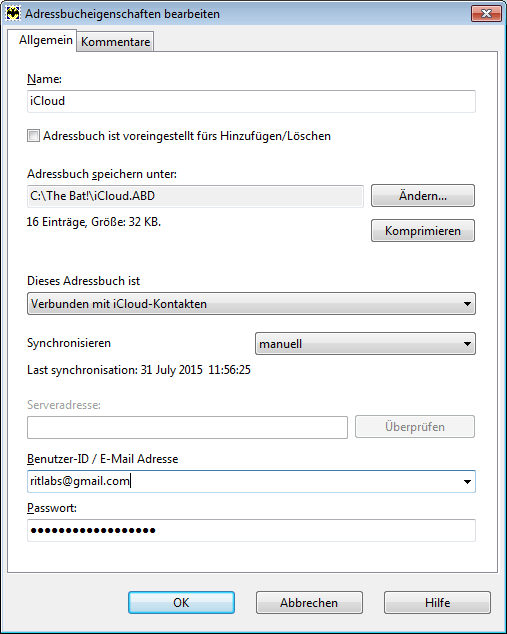Click into the Name field containing iCloud
The image size is (507, 634).
tap(251, 101)
